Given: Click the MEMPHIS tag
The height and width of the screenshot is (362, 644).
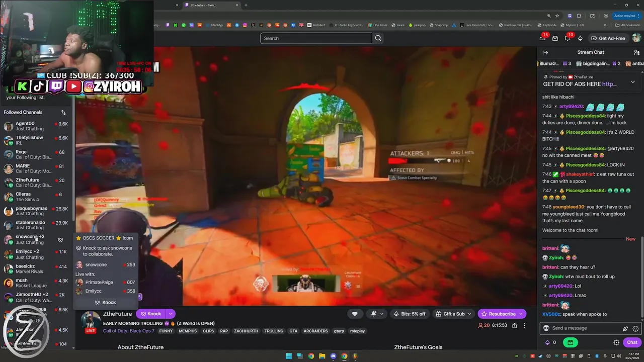Looking at the screenshot, I should [188, 331].
